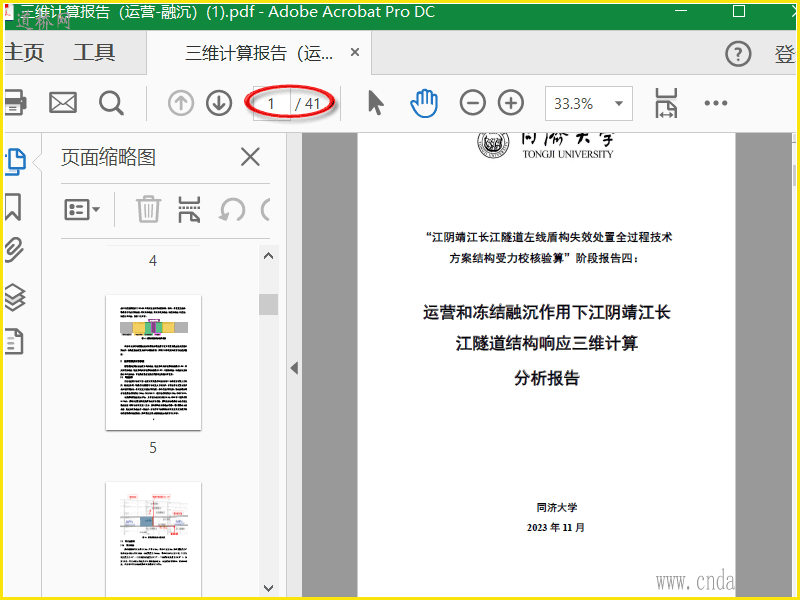Screen dimensions: 800x600
Task: Click the report title 分析报告
Action: coord(547,378)
